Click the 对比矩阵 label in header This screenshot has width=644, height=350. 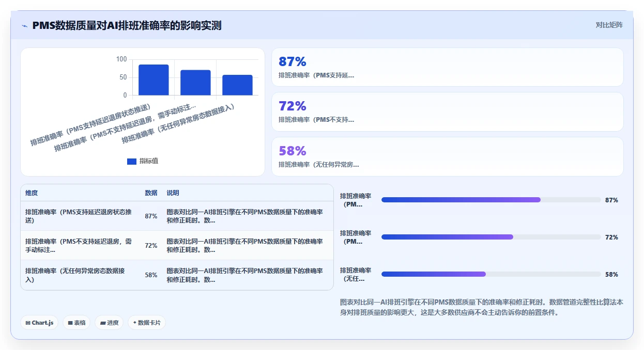point(609,25)
